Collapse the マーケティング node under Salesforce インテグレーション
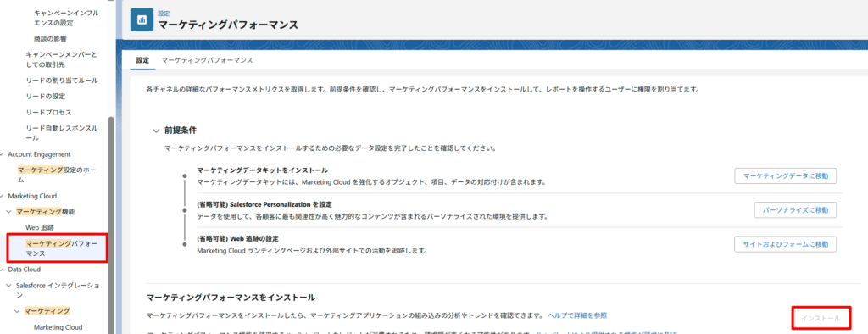Viewport: 868px width, 334px height. (x=17, y=311)
